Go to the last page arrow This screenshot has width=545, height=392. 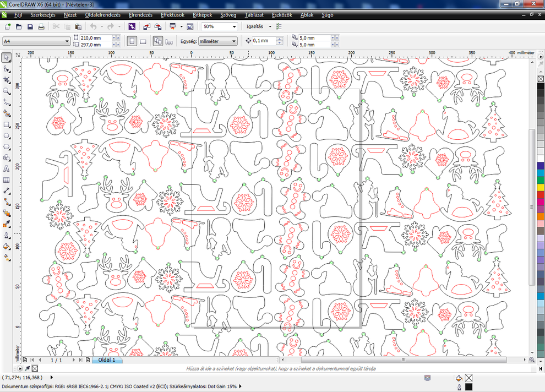(80, 360)
